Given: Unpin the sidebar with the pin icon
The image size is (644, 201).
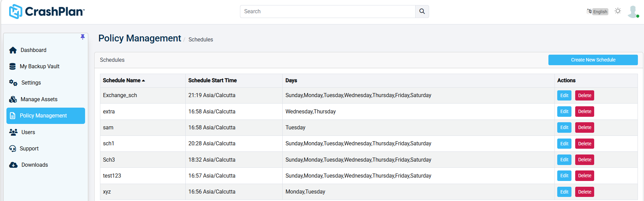Looking at the screenshot, I should pyautogui.click(x=82, y=37).
